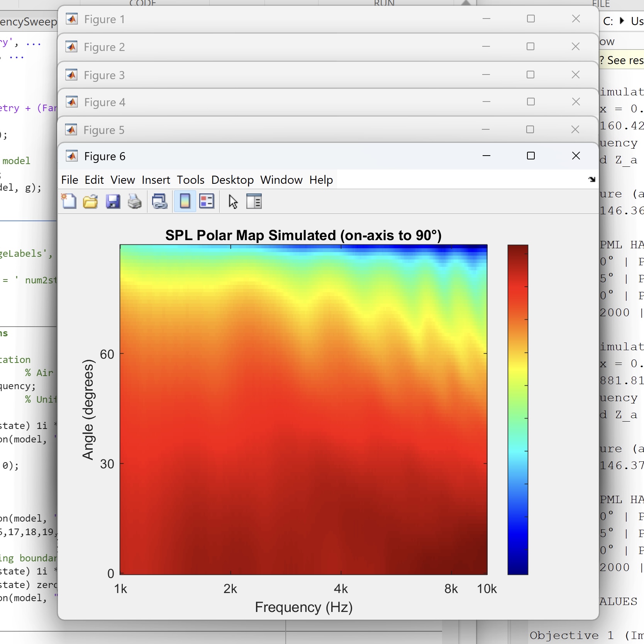Toggle the Insert Legend button

coord(207,202)
